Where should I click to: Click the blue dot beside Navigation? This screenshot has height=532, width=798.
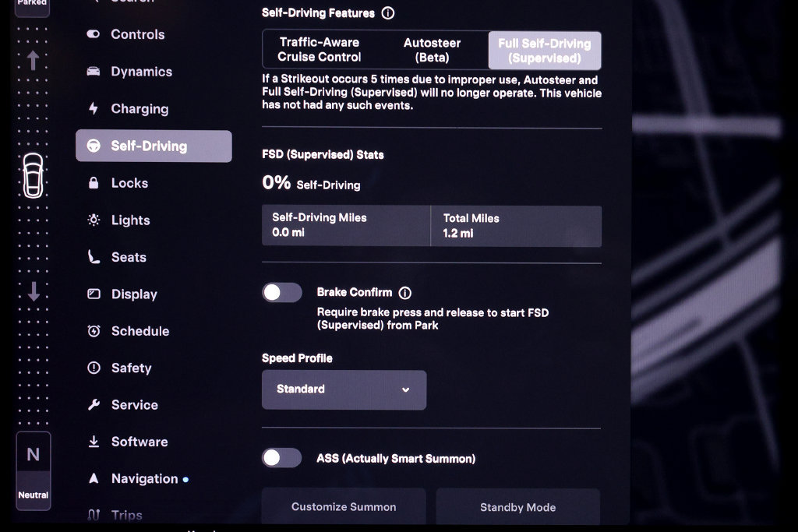click(x=185, y=480)
